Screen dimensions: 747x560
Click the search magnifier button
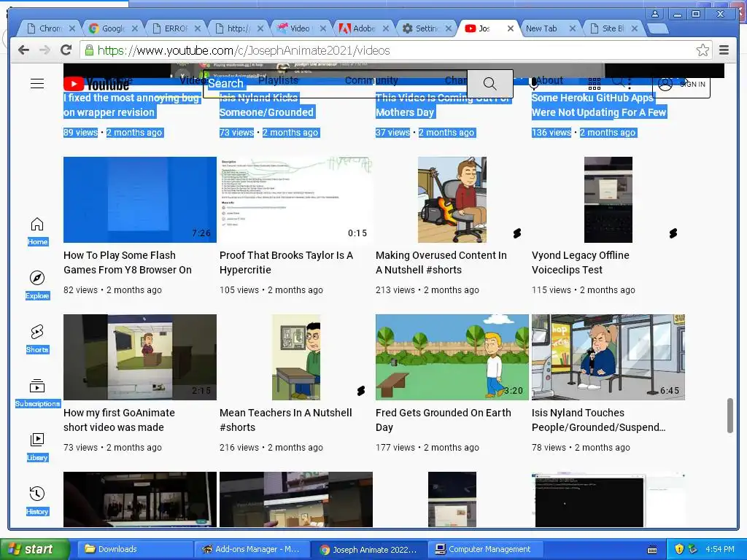489,84
